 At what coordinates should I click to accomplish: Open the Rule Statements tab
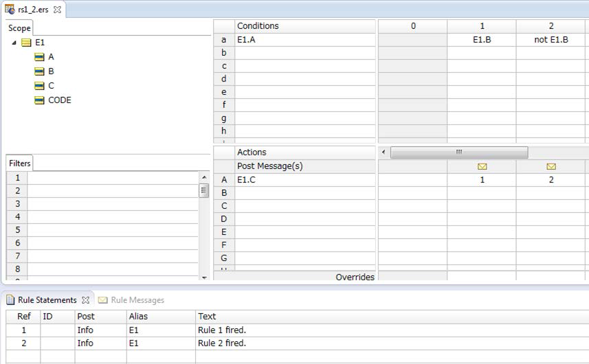[47, 300]
